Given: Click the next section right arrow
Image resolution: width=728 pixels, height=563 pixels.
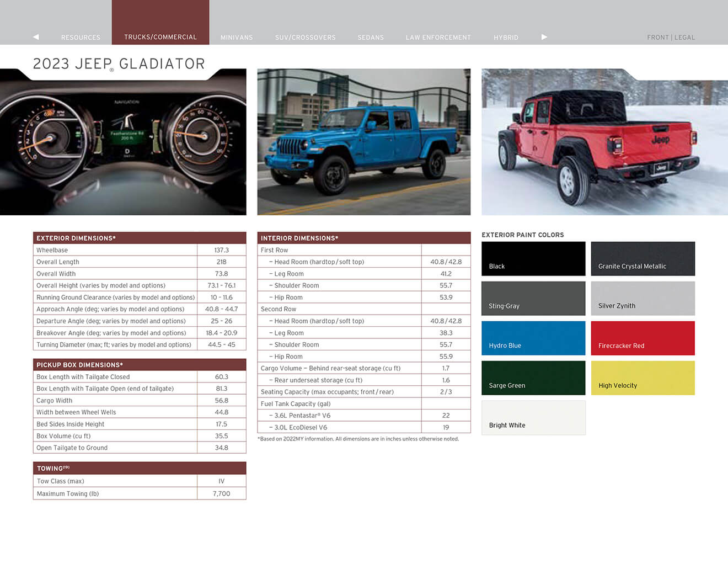Looking at the screenshot, I should [544, 37].
